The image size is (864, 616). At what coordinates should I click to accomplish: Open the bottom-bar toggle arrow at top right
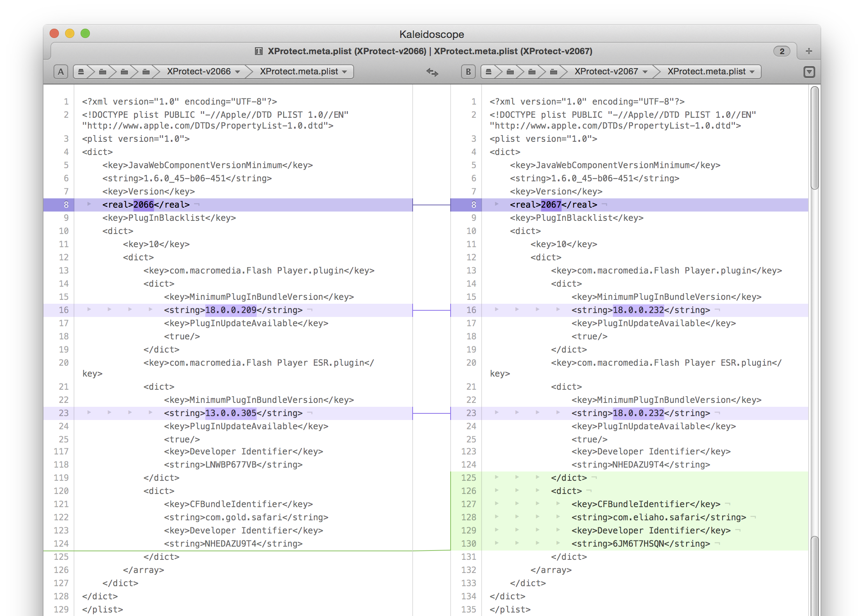point(809,72)
